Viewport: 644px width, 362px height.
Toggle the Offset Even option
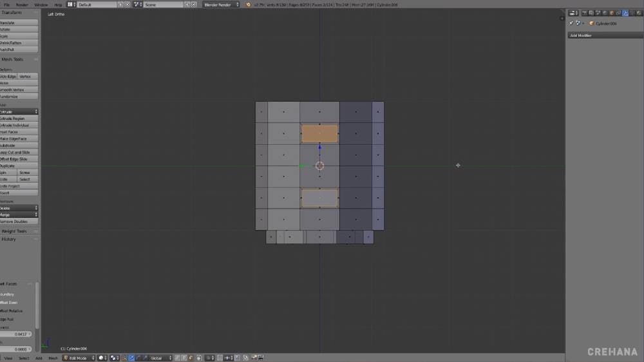click(8, 303)
